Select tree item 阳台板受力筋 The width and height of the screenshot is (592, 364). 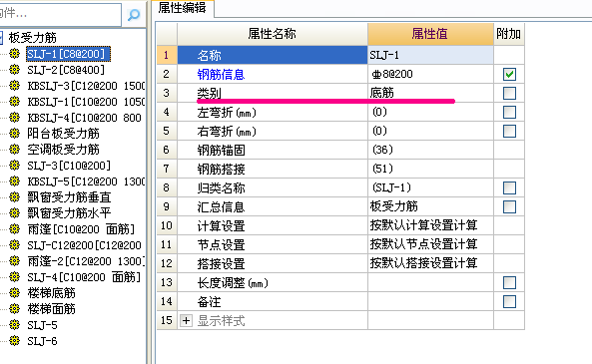point(63,134)
